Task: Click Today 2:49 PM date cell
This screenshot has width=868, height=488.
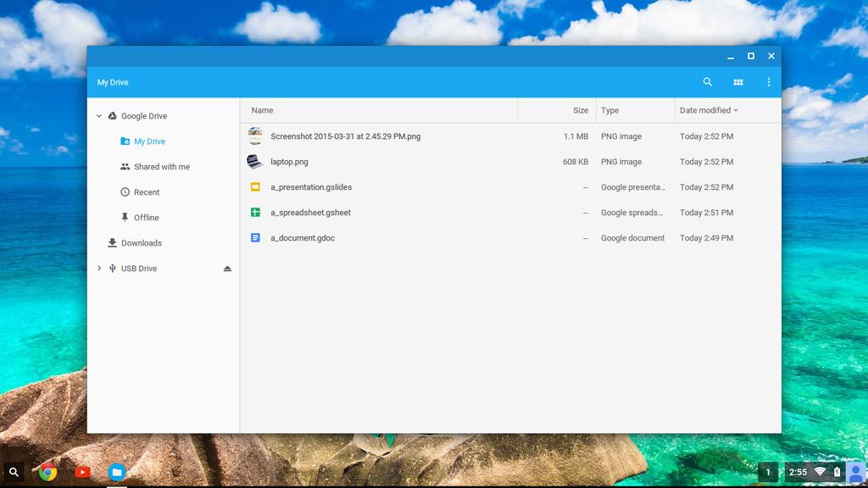Action: pos(706,238)
